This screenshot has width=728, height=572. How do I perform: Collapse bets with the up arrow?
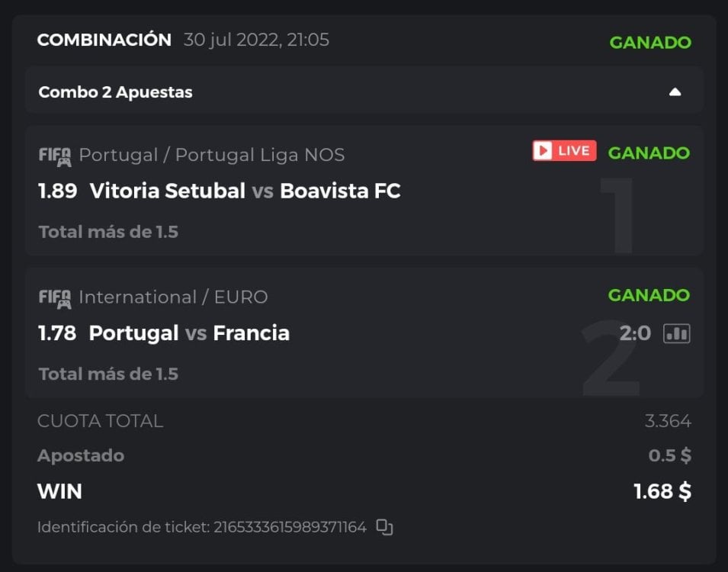675,92
